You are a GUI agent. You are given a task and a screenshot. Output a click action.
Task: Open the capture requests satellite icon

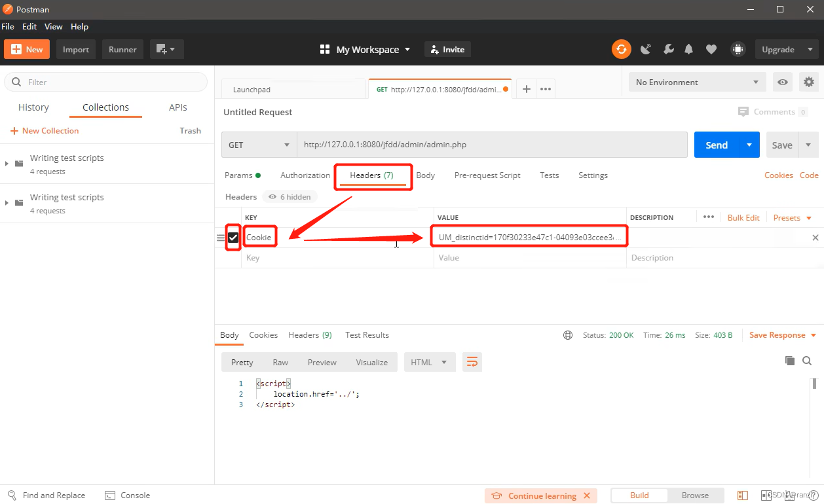point(646,49)
